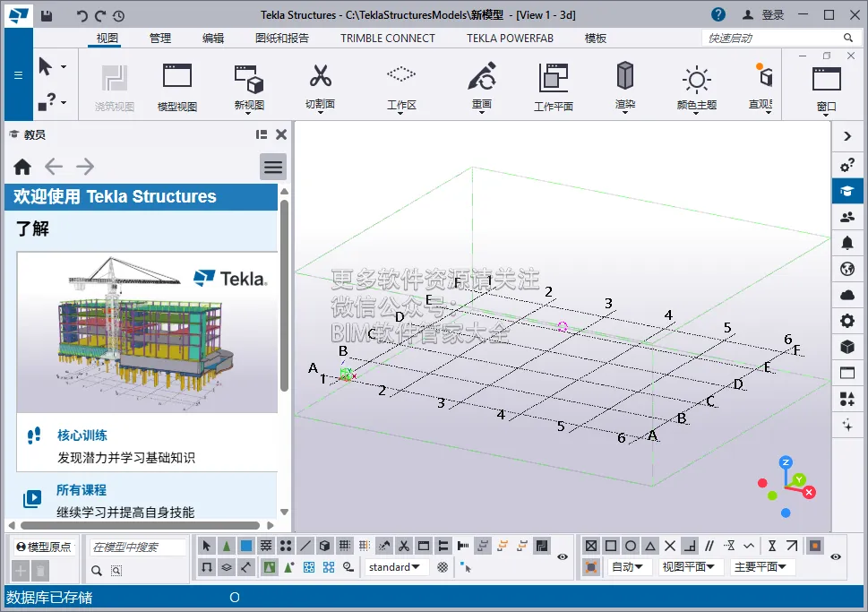Viewport: 868px width, 612px height.
Task: Click the 切割面 scissors icon
Action: 320,76
